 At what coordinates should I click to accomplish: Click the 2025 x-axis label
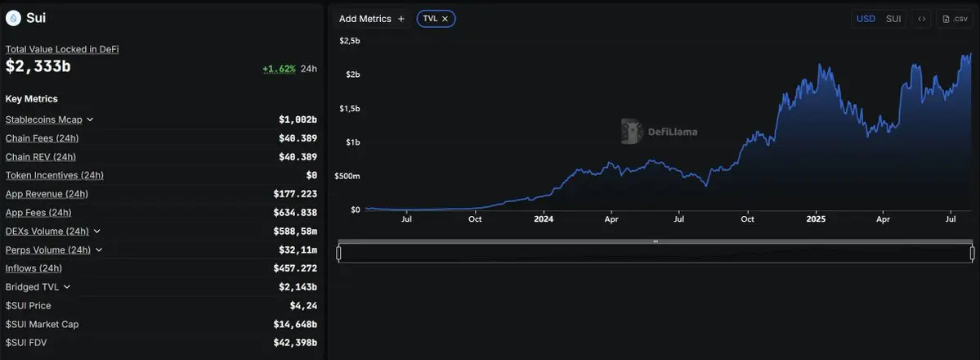click(816, 219)
